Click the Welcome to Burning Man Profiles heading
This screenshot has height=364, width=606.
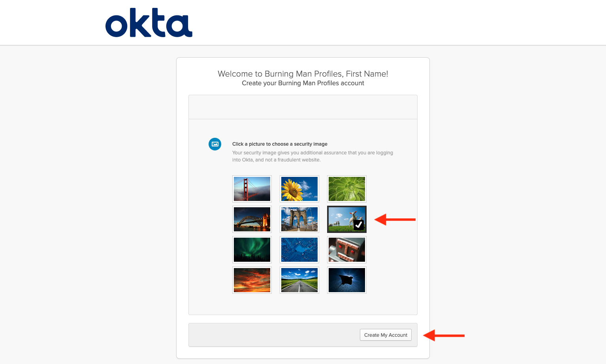[303, 74]
